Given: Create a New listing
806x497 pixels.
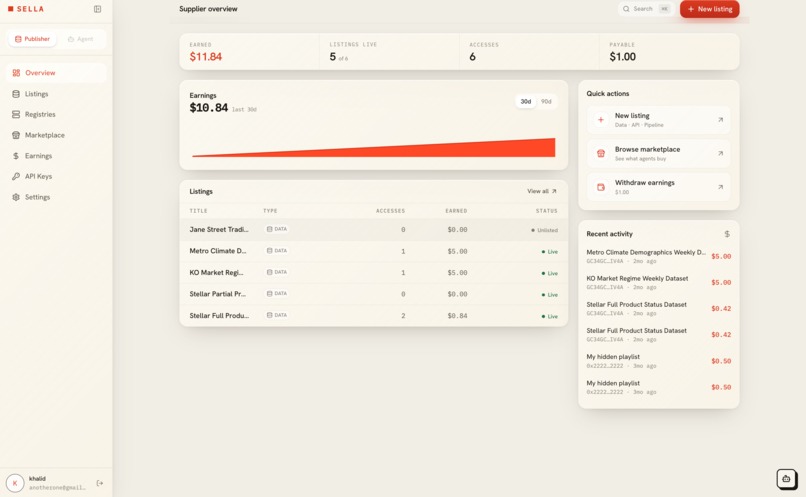Looking at the screenshot, I should coord(709,9).
